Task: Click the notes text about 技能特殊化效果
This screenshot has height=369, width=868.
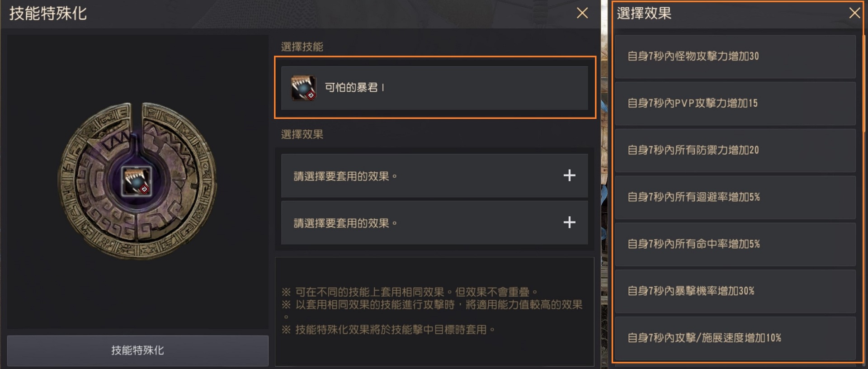Action: click(x=388, y=330)
